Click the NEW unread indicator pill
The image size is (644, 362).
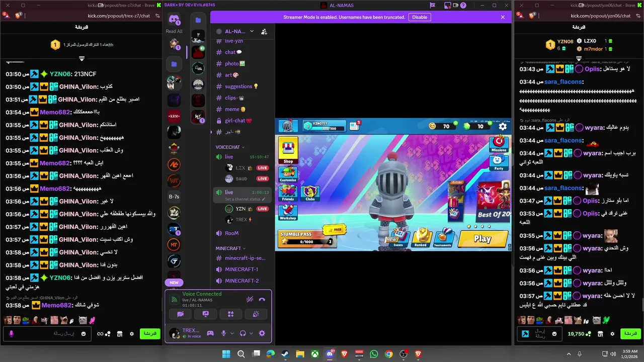coord(174,283)
